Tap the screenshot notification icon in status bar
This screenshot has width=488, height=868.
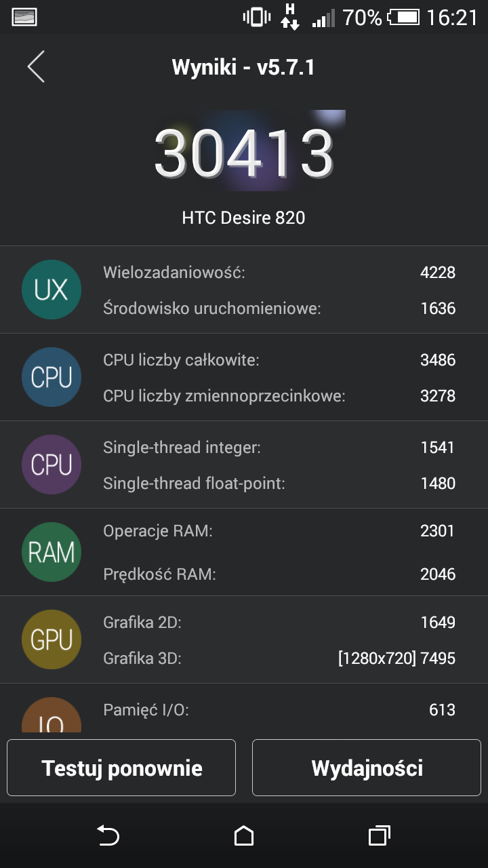click(x=24, y=17)
